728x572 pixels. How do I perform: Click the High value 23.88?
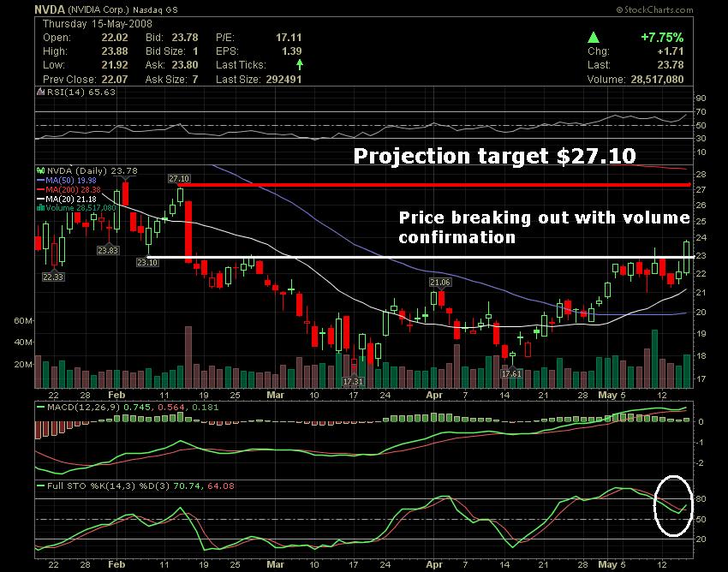(x=115, y=51)
